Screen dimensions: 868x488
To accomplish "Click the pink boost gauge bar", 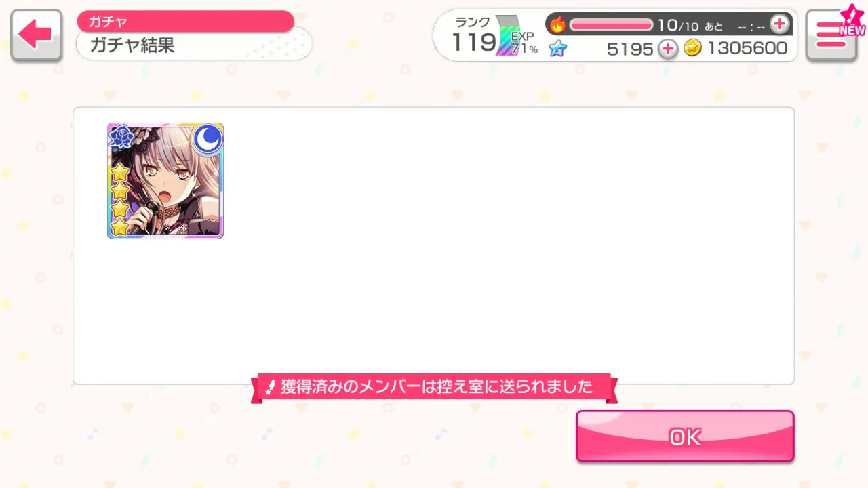I will click(611, 25).
